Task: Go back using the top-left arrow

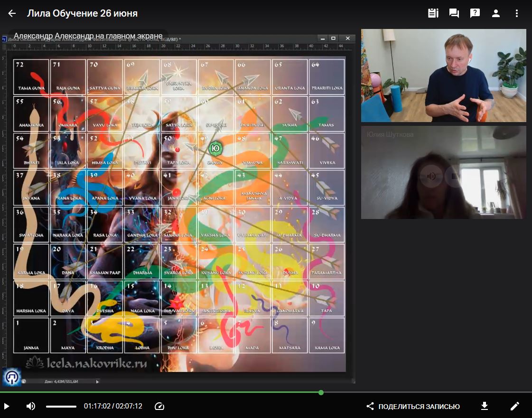Action: click(12, 13)
